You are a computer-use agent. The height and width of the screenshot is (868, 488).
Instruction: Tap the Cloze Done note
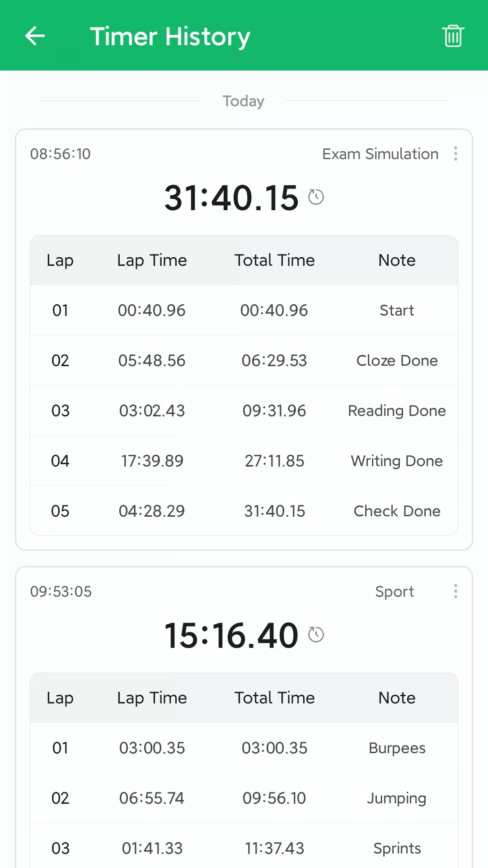pos(397,361)
